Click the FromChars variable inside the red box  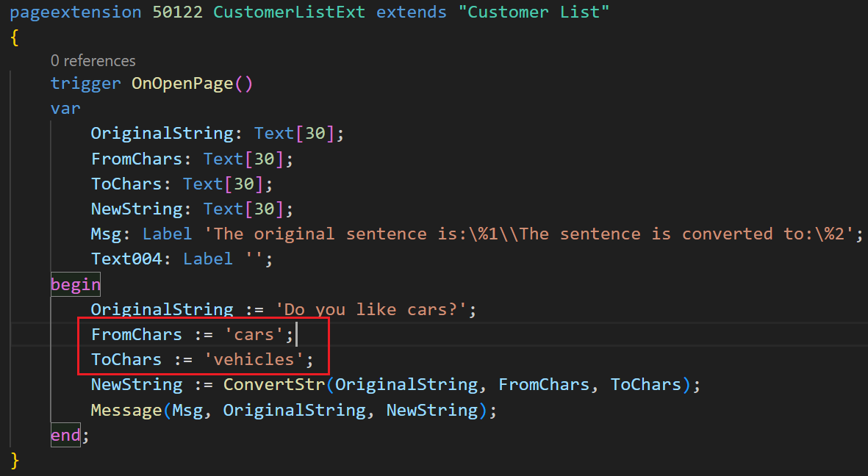pos(137,334)
